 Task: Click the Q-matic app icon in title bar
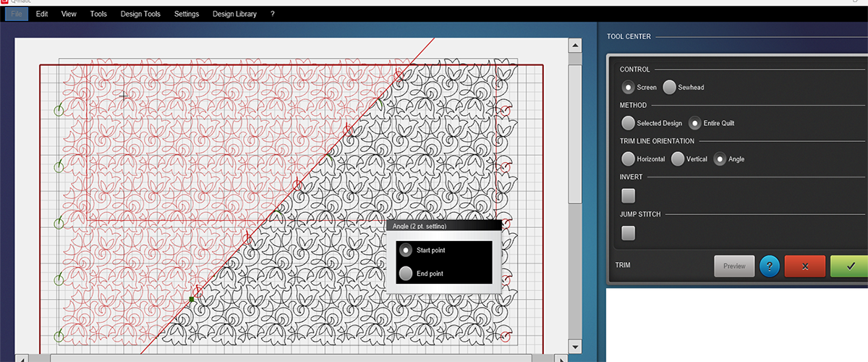(4, 2)
